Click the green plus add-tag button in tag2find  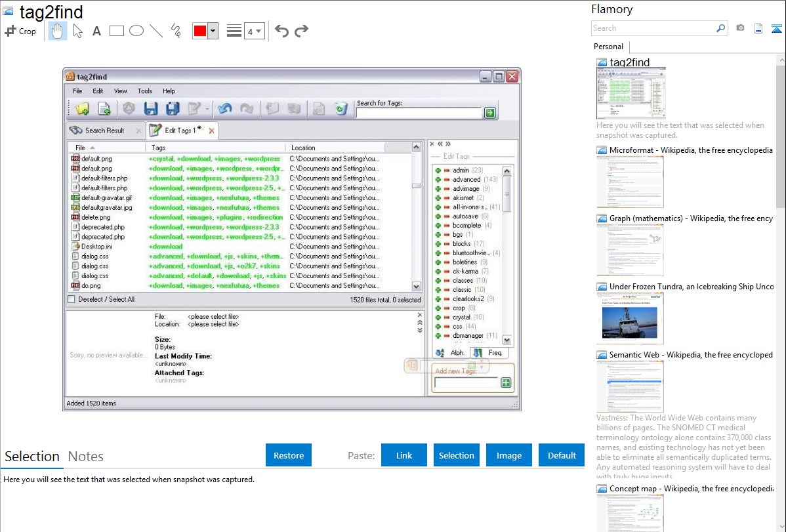[x=506, y=383]
